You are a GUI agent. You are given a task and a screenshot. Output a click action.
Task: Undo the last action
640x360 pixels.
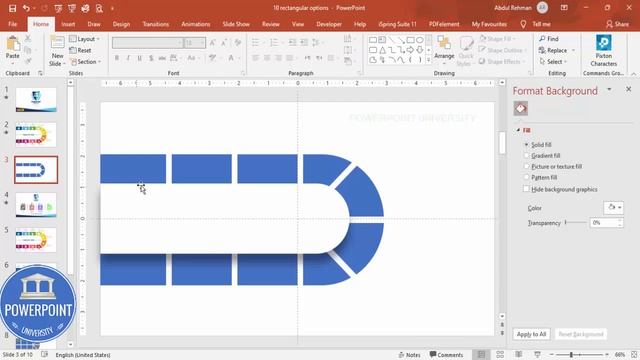27,8
